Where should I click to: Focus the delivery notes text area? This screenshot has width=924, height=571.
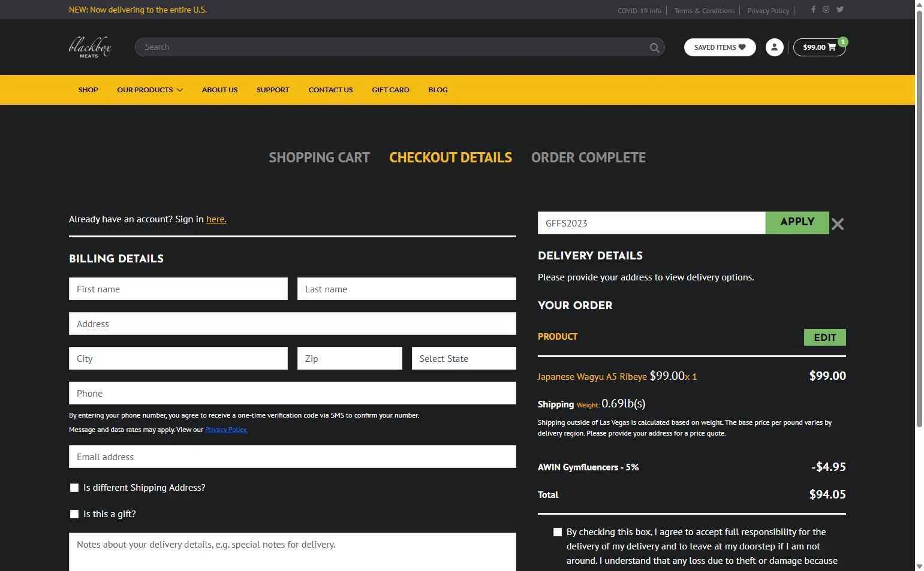293,552
